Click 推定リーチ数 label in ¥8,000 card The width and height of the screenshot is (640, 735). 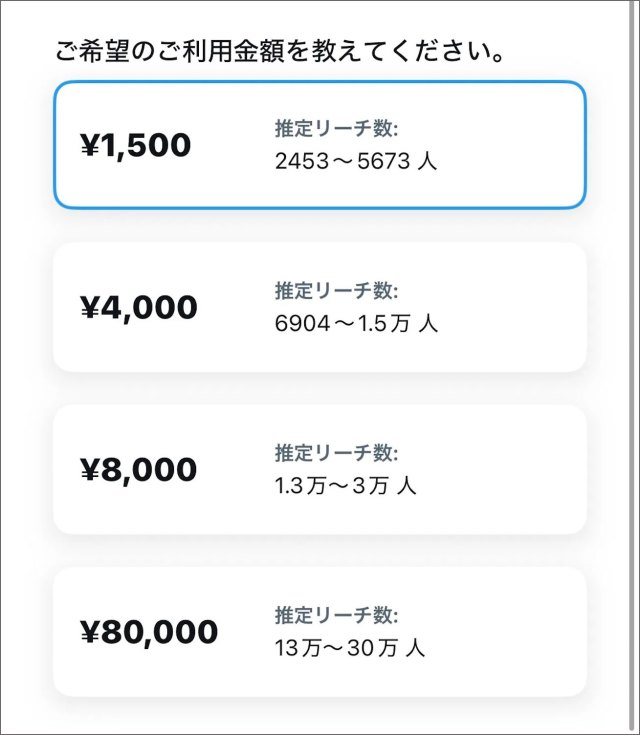click(x=337, y=453)
